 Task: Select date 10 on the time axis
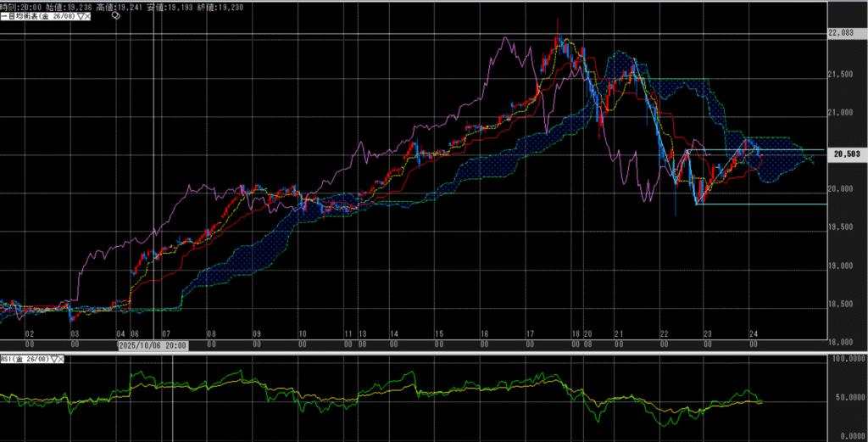303,334
